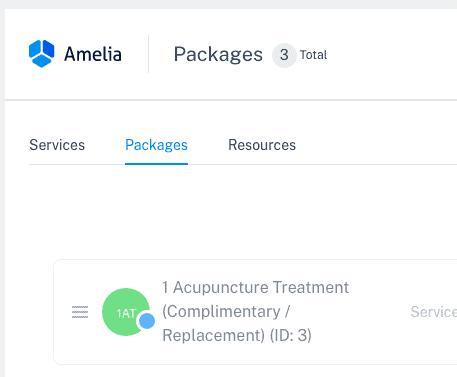Click the Amelia brand name text
This screenshot has width=457, height=377.
tap(93, 54)
